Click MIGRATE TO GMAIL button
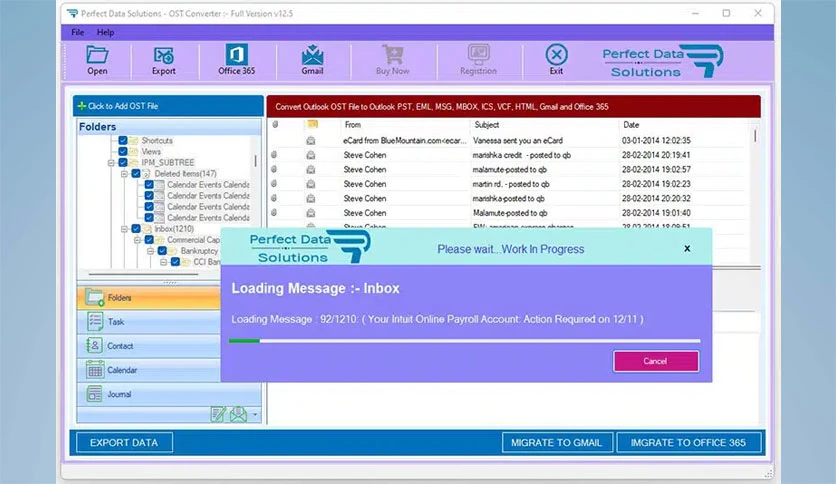Image resolution: width=836 pixels, height=484 pixels. (557, 442)
